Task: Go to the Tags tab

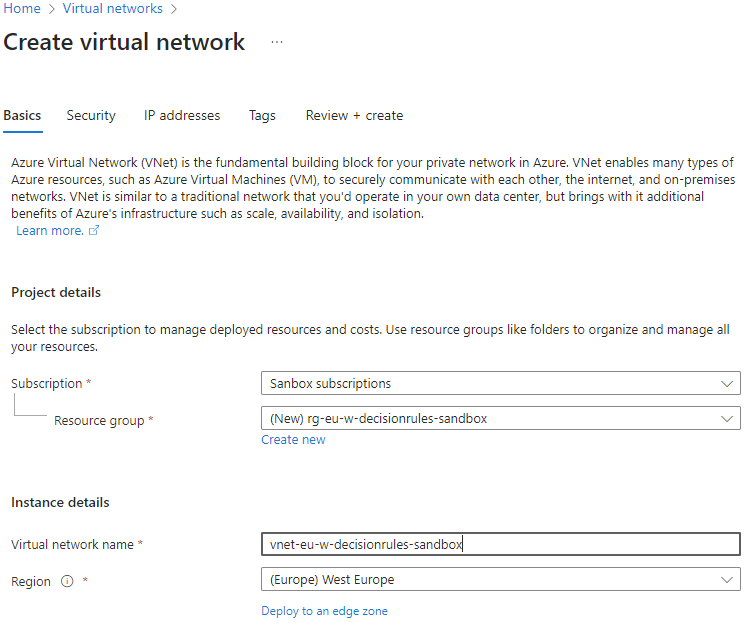Action: pyautogui.click(x=262, y=116)
